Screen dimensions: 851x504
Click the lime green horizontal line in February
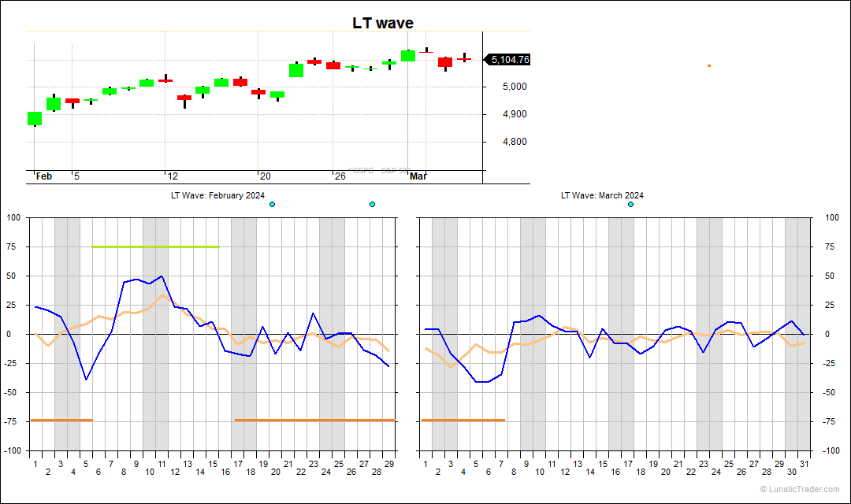coord(155,246)
